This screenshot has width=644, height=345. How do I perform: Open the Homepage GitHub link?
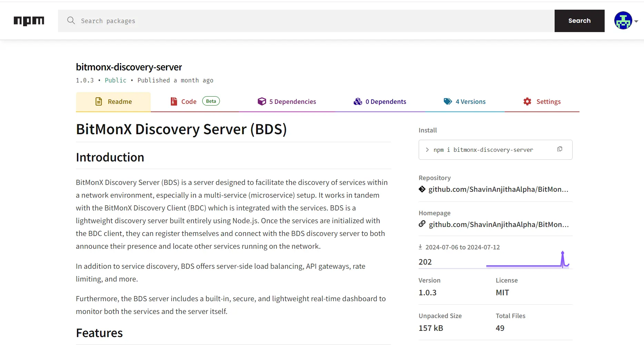[499, 225]
